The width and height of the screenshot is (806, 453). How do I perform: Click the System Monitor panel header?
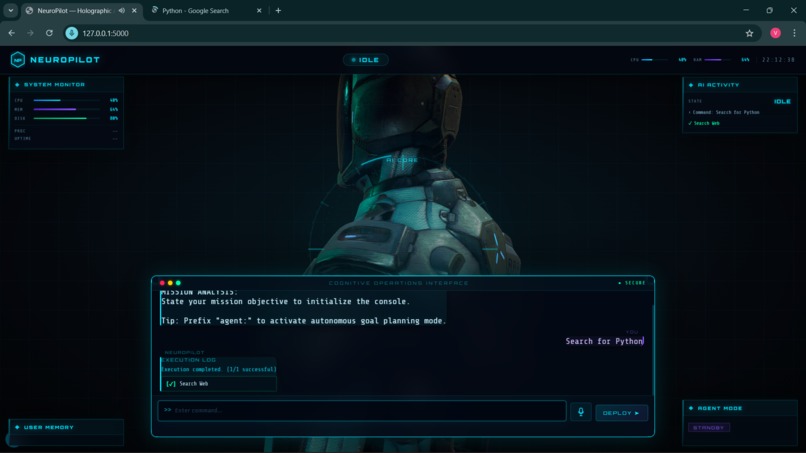point(66,84)
